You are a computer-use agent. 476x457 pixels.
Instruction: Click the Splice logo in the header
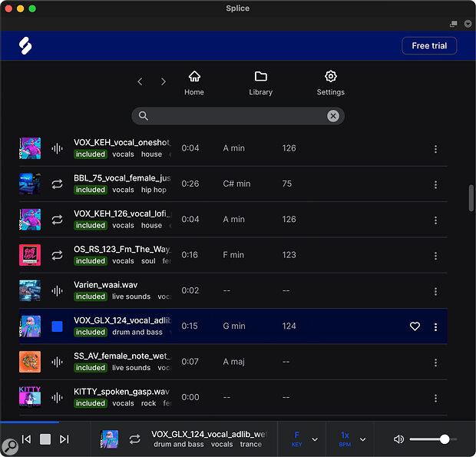26,46
